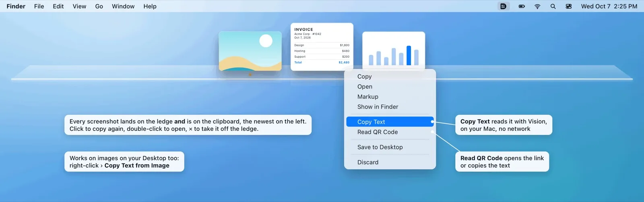Viewport: 644px width, 202px height.
Task: Choose Show in Finder
Action: coord(390,106)
